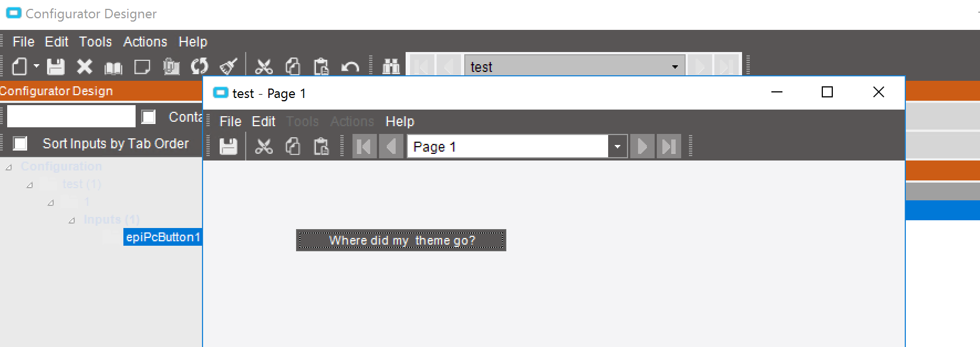The image size is (980, 347).
Task: Click the tree filter text input field
Action: 71,116
